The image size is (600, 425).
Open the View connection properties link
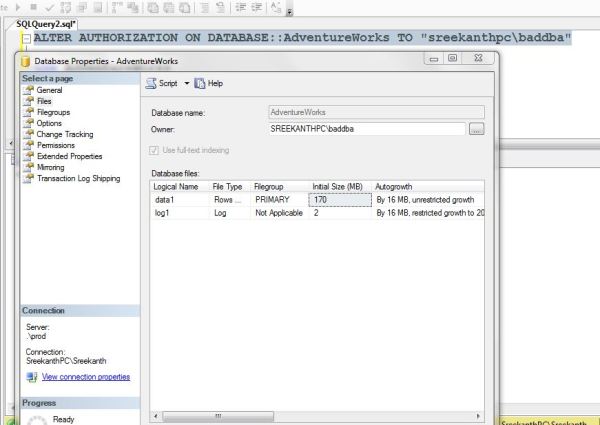[x=84, y=377]
